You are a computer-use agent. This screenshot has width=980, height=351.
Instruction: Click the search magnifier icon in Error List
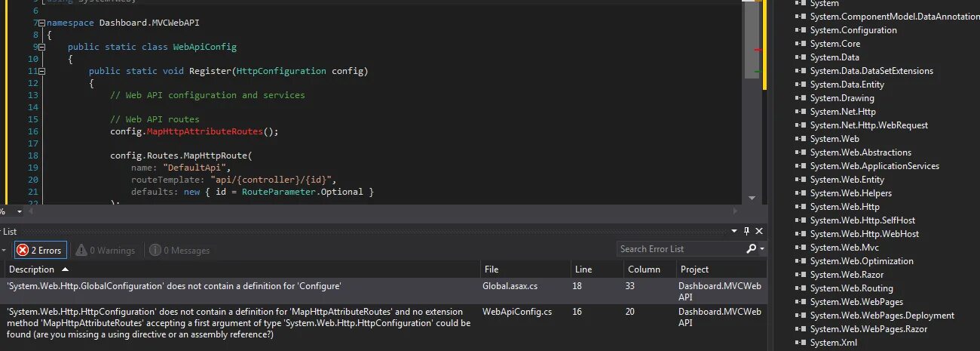point(751,249)
